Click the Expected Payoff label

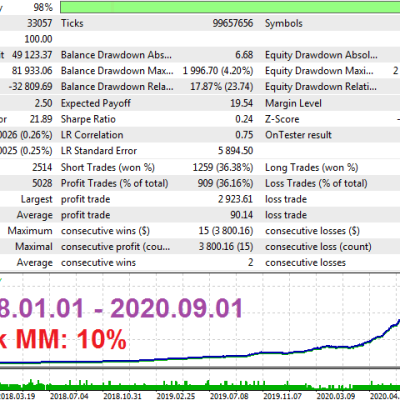click(96, 103)
